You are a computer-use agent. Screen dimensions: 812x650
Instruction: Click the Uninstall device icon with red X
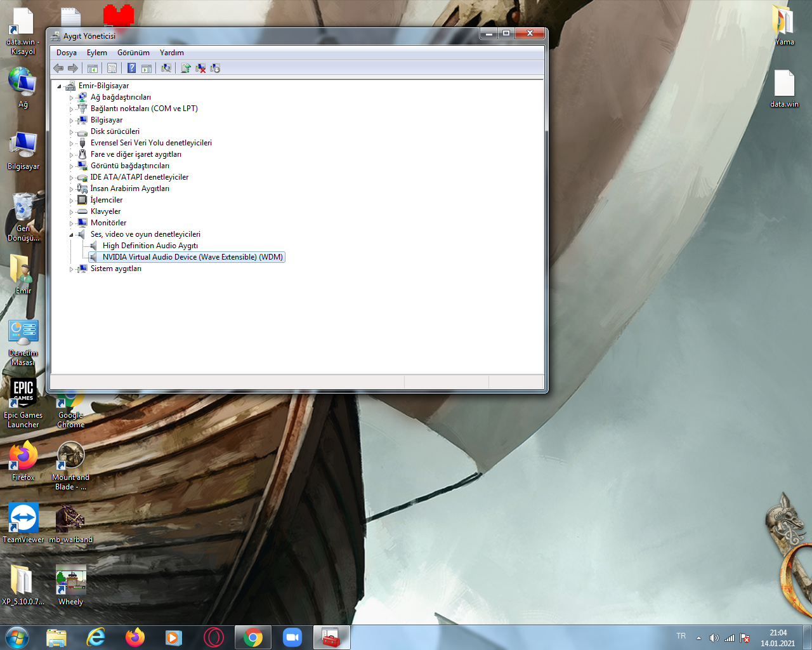click(200, 68)
